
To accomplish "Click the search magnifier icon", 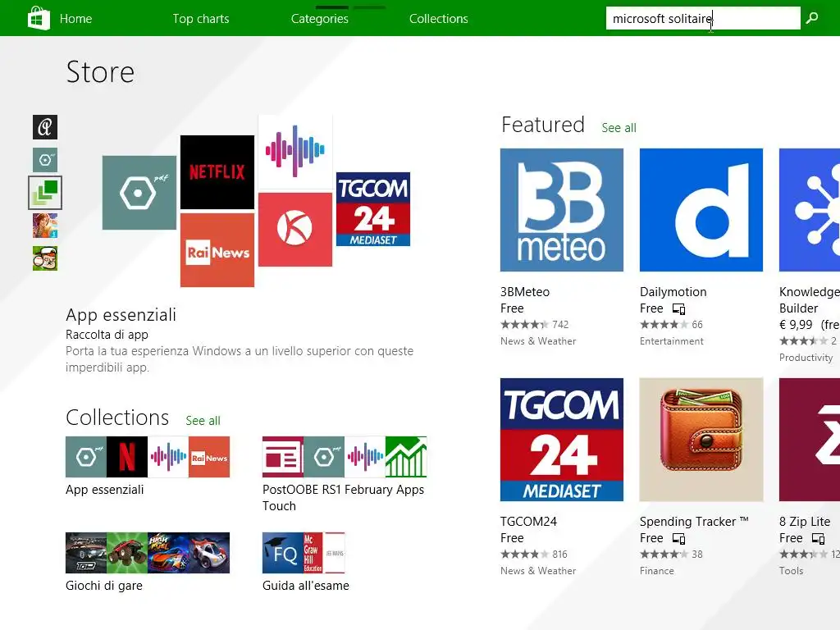I will [812, 18].
